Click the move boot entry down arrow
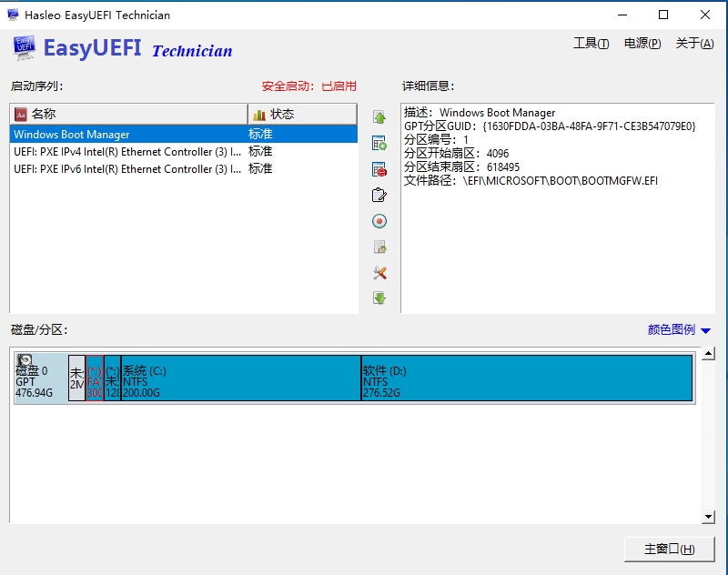 (379, 298)
